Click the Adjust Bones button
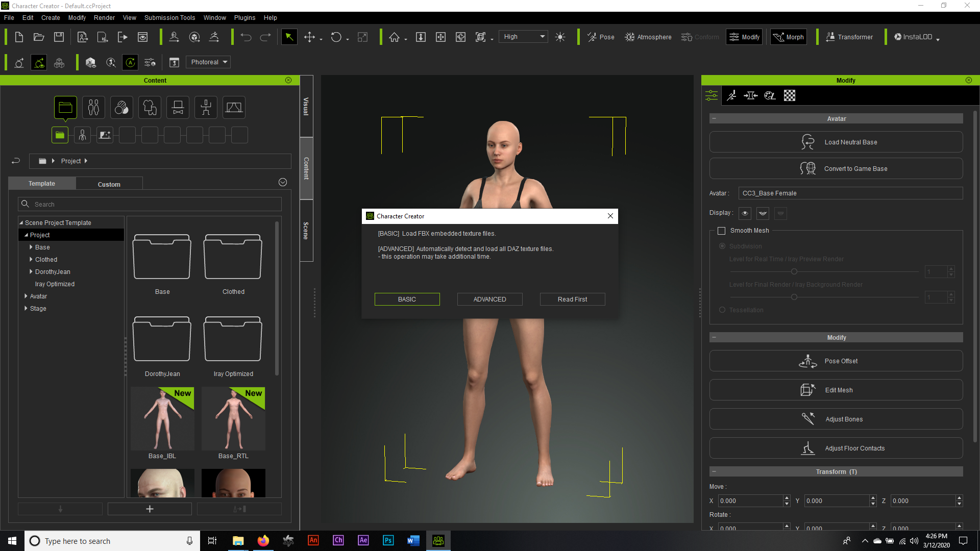Viewport: 980px width, 551px height. tap(836, 419)
